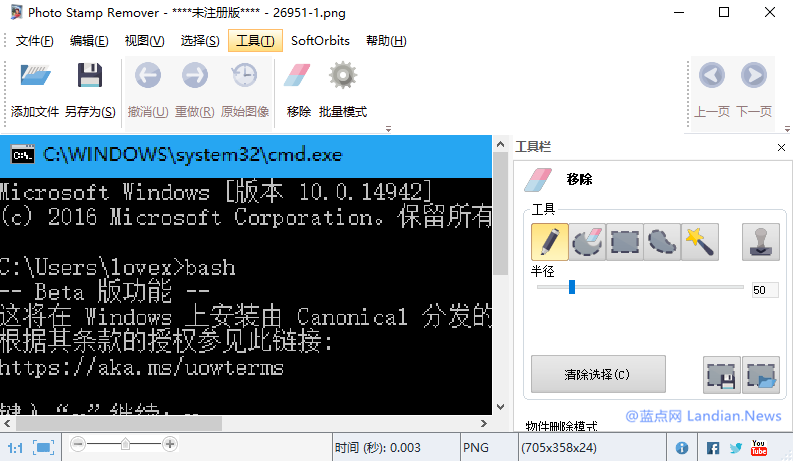Image resolution: width=793 pixels, height=461 pixels.
Task: Click the save selection icon
Action: click(x=722, y=375)
